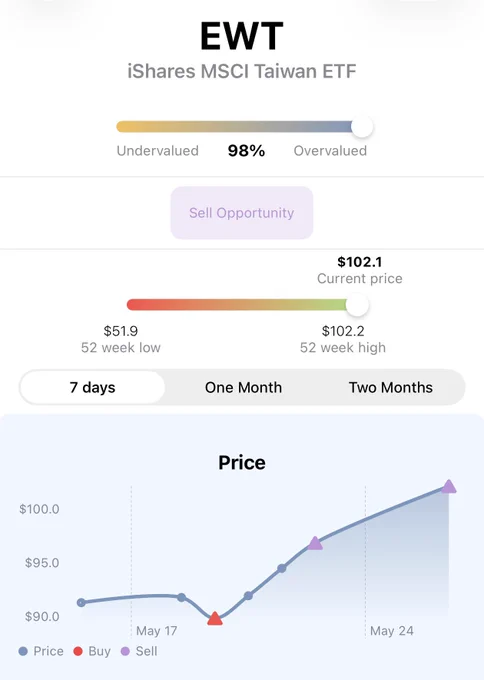
Task: Toggle the Sell series legend dot
Action: pyautogui.click(x=125, y=651)
